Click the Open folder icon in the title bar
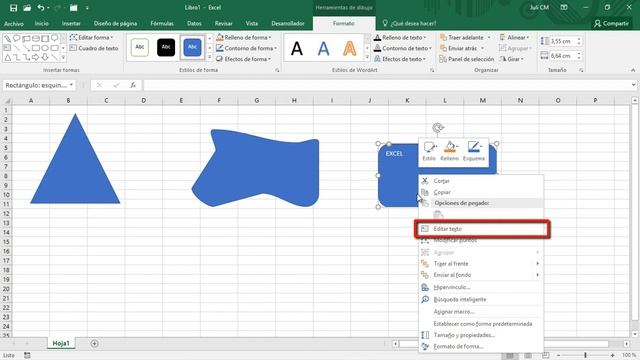The image size is (640, 360). click(27, 8)
